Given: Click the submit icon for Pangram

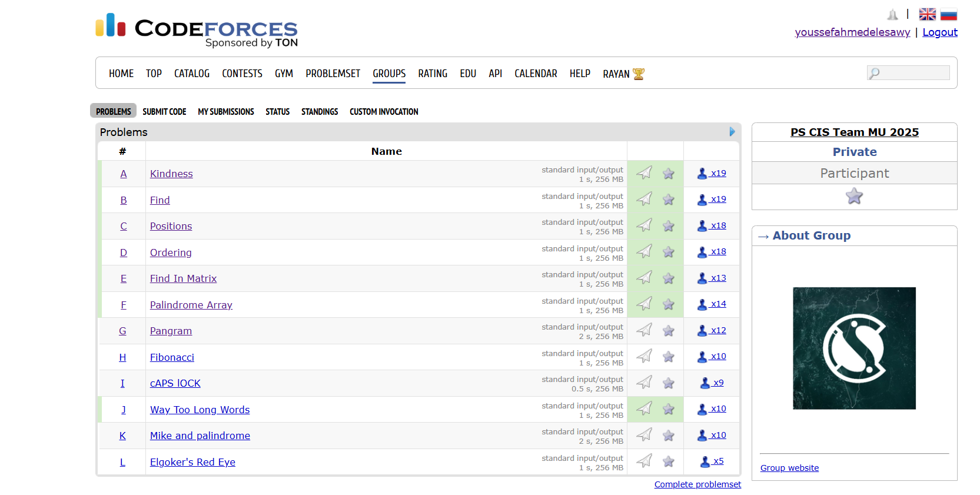Looking at the screenshot, I should pyautogui.click(x=645, y=330).
